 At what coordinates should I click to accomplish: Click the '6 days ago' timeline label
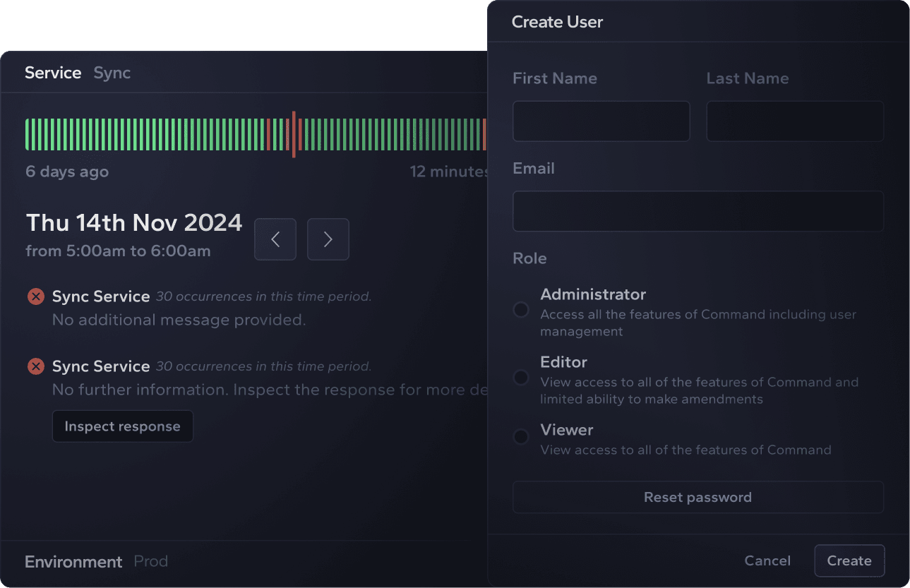click(67, 172)
